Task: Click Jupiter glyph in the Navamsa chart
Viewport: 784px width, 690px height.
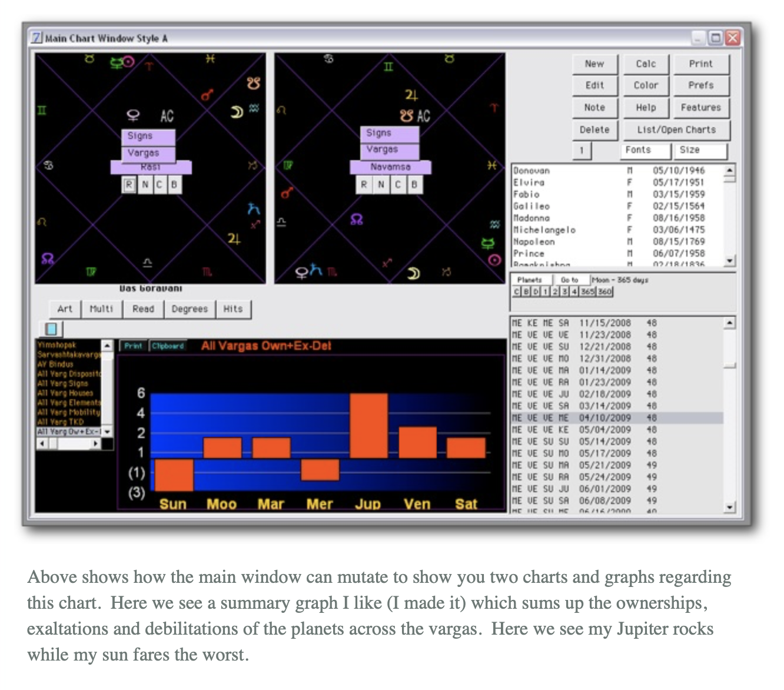Action: [x=411, y=95]
